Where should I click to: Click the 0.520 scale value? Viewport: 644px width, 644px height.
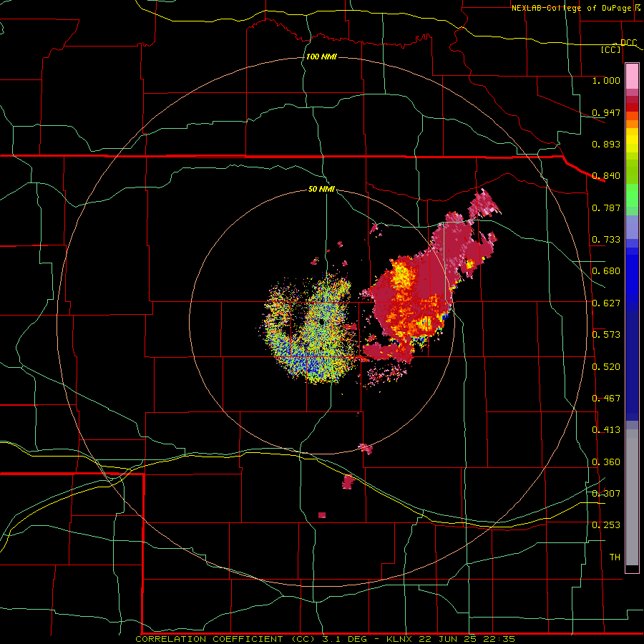pyautogui.click(x=606, y=367)
